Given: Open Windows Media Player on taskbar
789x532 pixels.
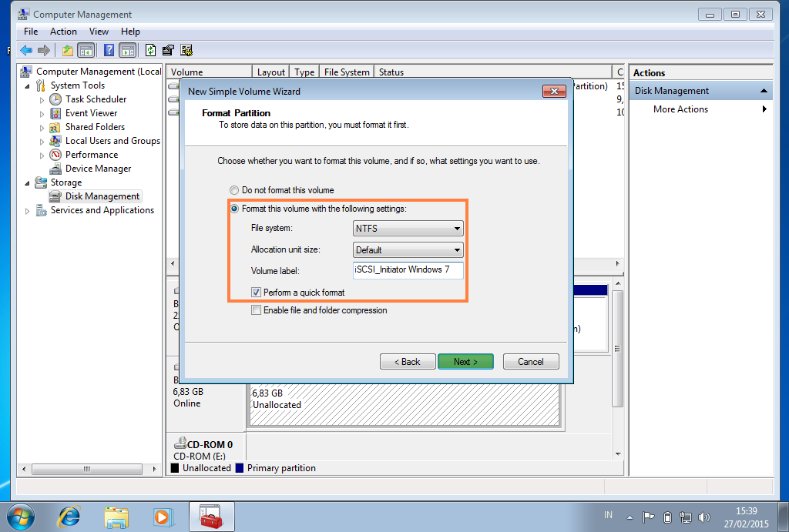Looking at the screenshot, I should point(163,517).
